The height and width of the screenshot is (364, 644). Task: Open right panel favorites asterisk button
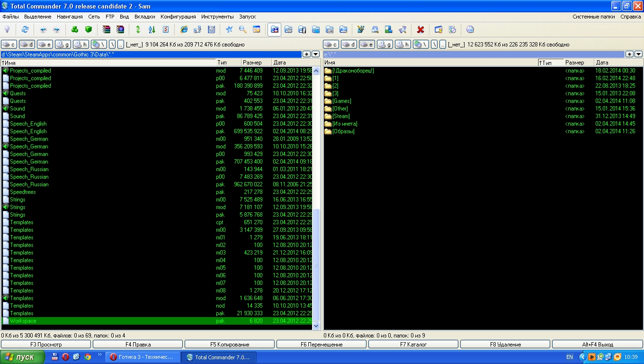(x=629, y=55)
